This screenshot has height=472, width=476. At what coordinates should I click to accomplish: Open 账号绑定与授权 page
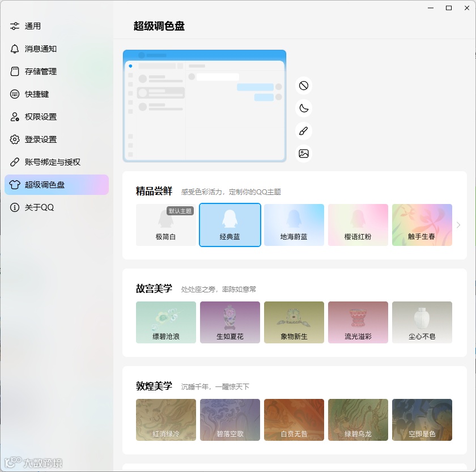pos(57,162)
